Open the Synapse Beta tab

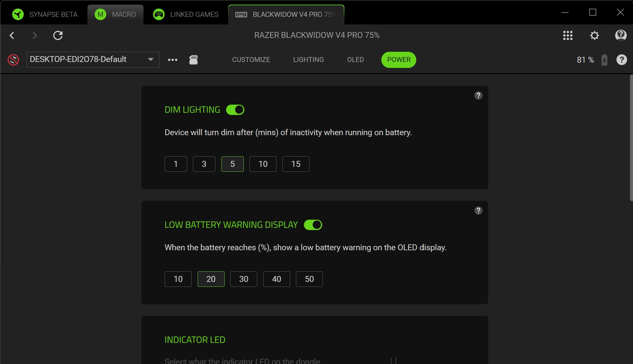(45, 15)
